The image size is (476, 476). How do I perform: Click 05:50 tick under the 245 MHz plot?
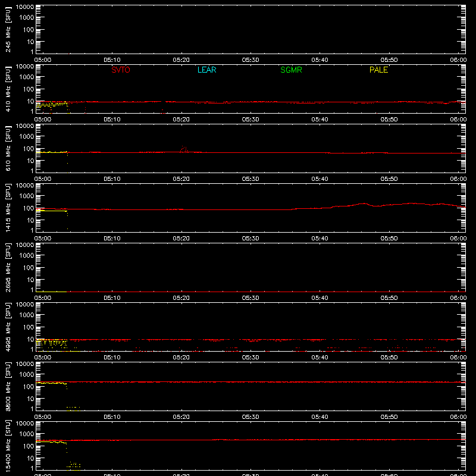tap(389, 60)
